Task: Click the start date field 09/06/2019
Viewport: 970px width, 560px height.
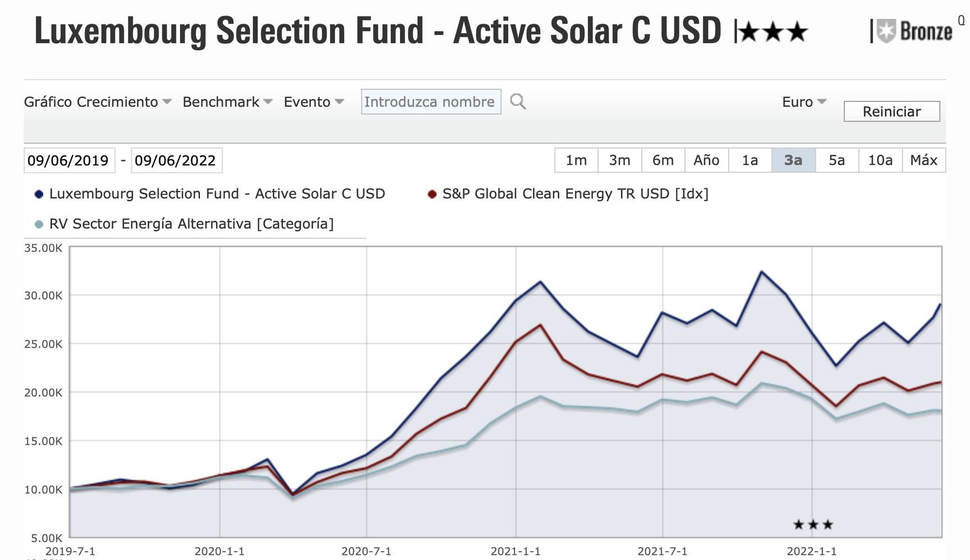Action: 68,161
